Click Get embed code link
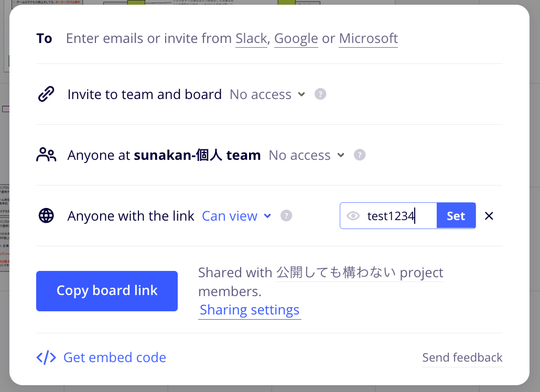Screen dimensions: 540x392 [115, 357]
